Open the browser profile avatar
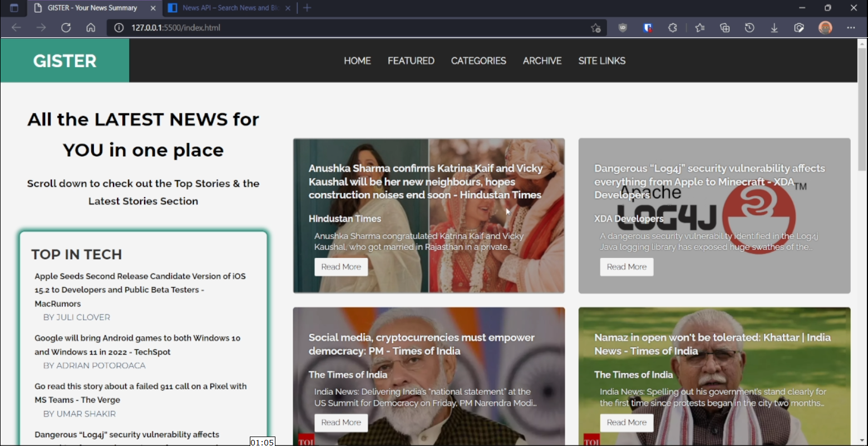868x446 pixels. click(x=825, y=28)
